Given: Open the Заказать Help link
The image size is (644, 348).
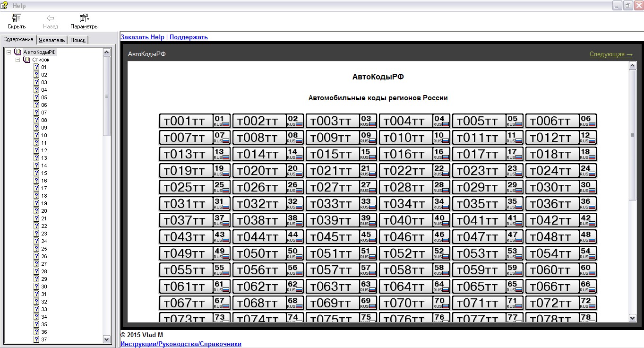Looking at the screenshot, I should pyautogui.click(x=142, y=37).
